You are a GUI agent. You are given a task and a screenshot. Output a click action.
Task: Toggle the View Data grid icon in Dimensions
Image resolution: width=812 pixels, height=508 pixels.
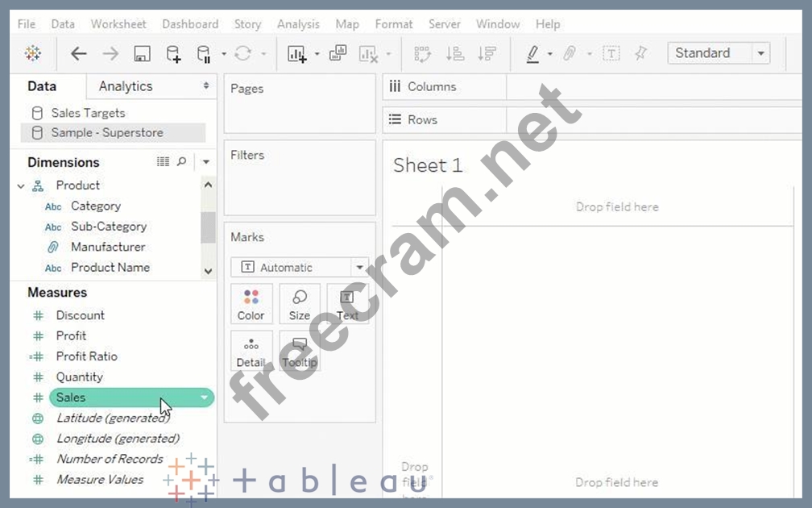[163, 162]
